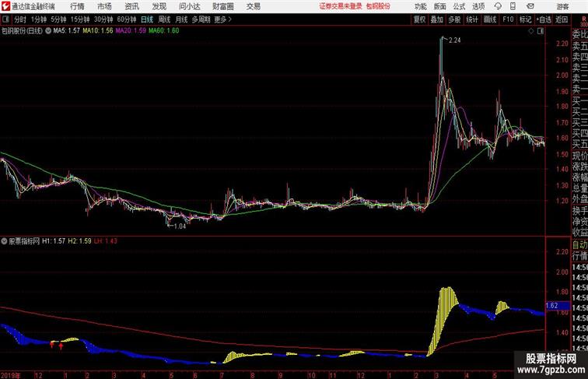Add stock with +自选 button
The width and height of the screenshot is (588, 379).
(x=544, y=19)
